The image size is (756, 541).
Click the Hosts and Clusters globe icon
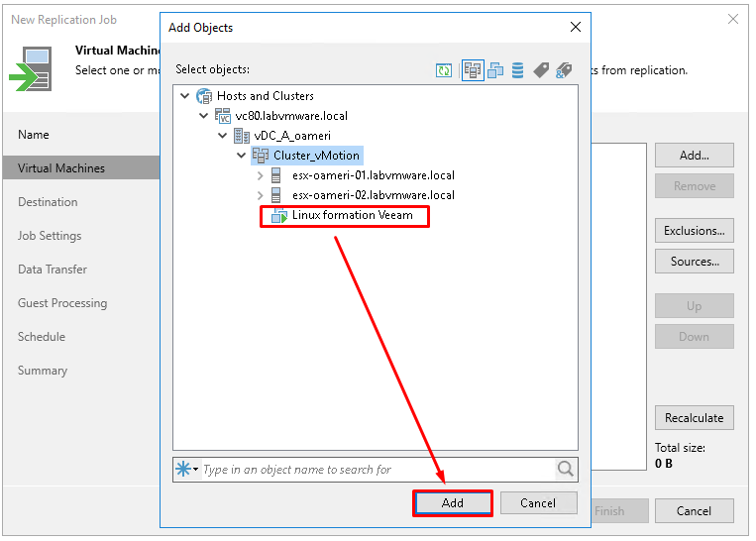click(204, 96)
